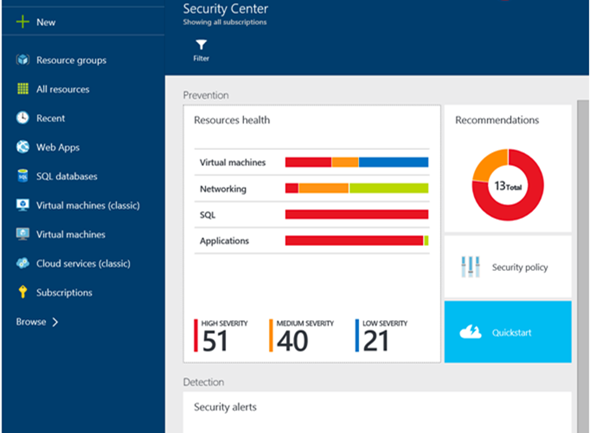This screenshot has height=433, width=590.
Task: Open the Quickstart tile label
Action: click(x=512, y=333)
